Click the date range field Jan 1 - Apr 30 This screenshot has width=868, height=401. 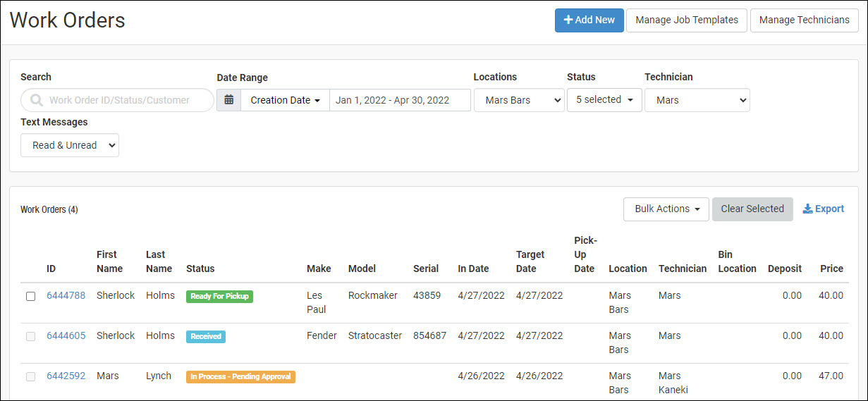coord(399,100)
